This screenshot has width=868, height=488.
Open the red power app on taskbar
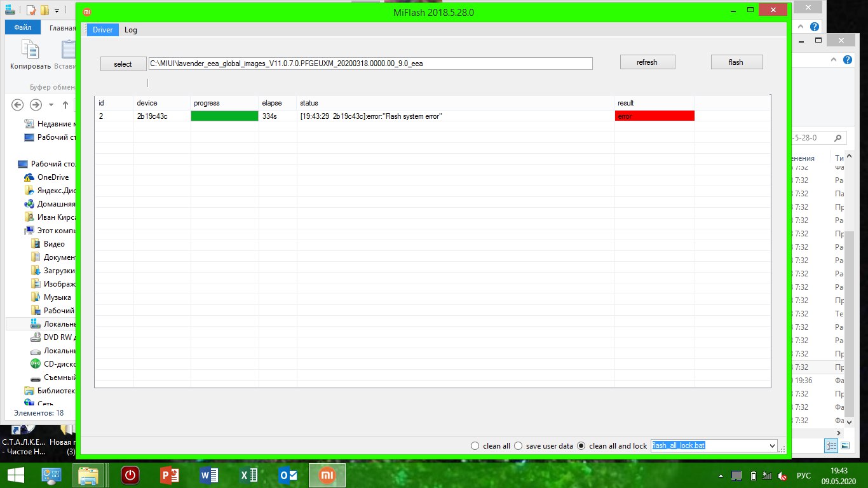tap(131, 475)
